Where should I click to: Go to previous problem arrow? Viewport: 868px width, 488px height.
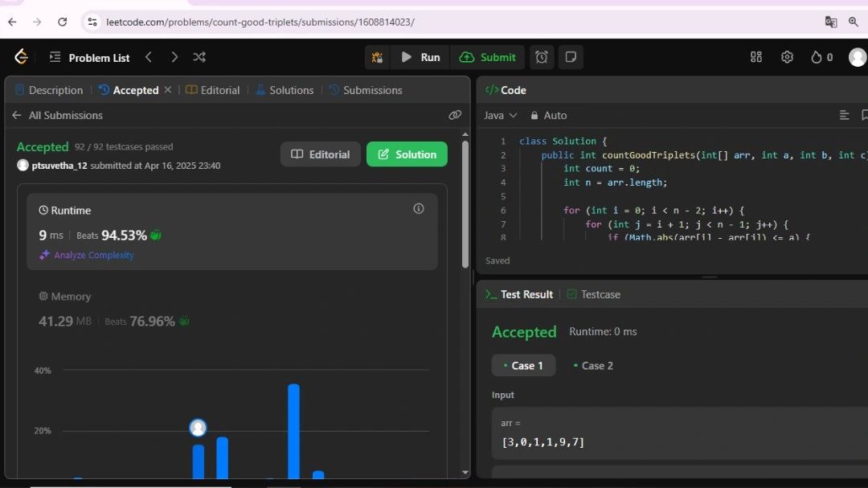point(149,57)
